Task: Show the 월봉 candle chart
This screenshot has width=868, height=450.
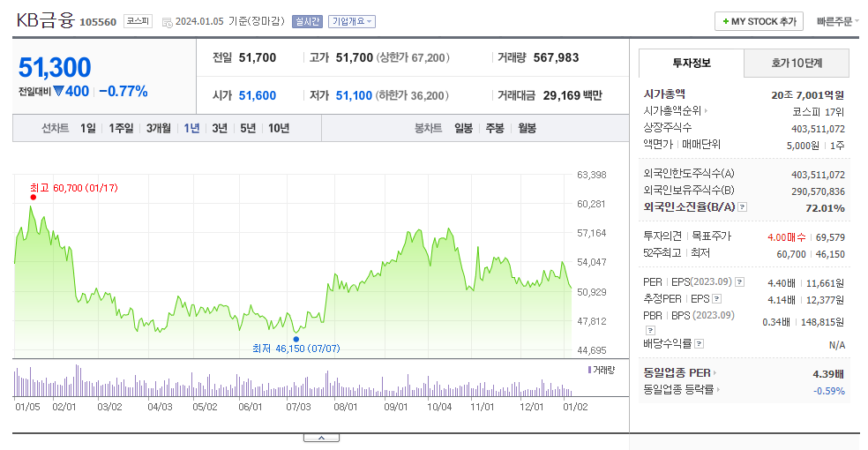Action: tap(527, 129)
